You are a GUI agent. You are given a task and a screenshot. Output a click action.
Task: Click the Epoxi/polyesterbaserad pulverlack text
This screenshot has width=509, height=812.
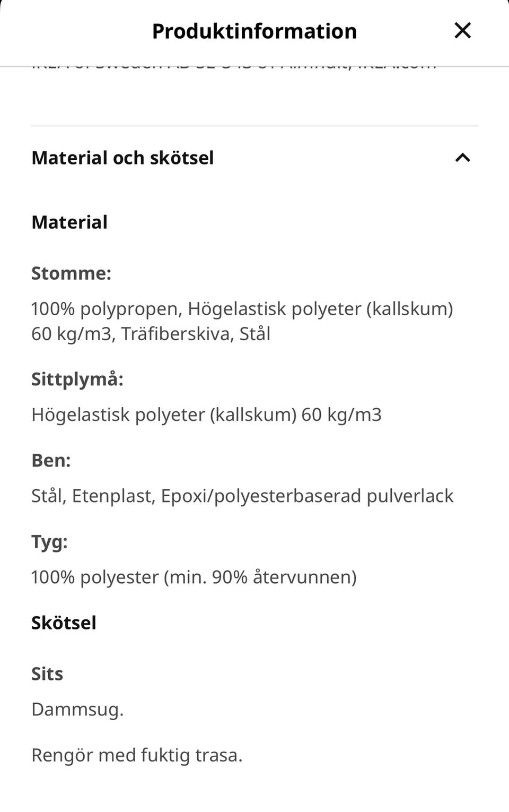point(307,496)
